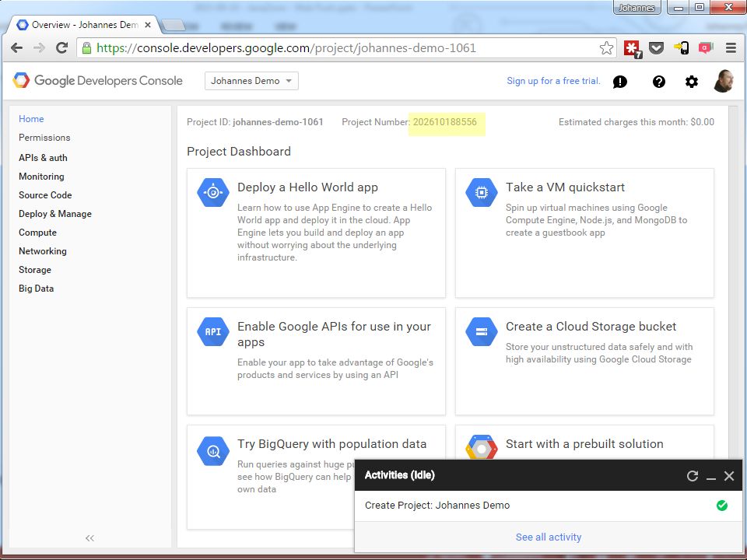Click the blue API hexagon icon
This screenshot has height=560, width=747.
[213, 331]
